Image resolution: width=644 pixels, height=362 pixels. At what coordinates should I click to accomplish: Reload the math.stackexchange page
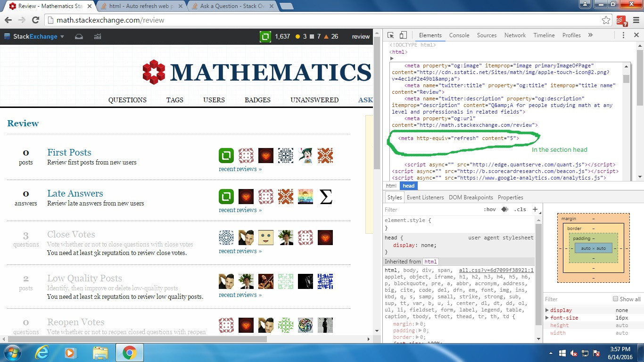(x=35, y=20)
